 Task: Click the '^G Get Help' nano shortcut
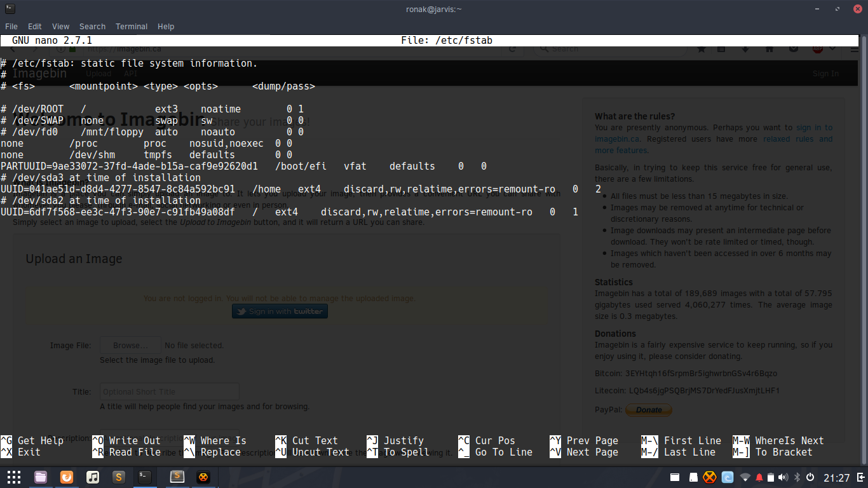click(32, 441)
